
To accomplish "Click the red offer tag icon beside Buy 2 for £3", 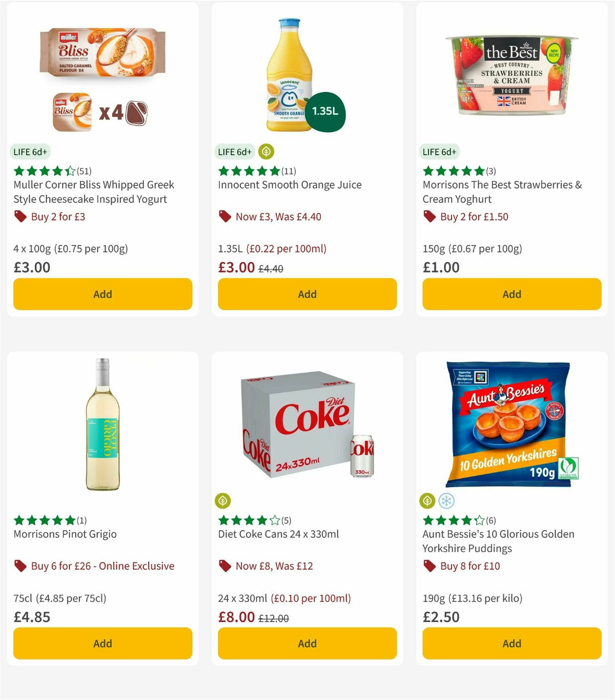I will pyautogui.click(x=20, y=216).
